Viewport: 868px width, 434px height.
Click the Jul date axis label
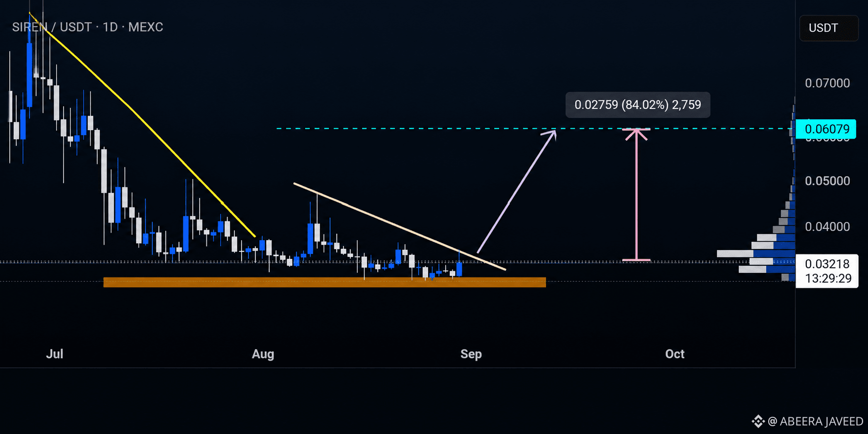coord(54,354)
